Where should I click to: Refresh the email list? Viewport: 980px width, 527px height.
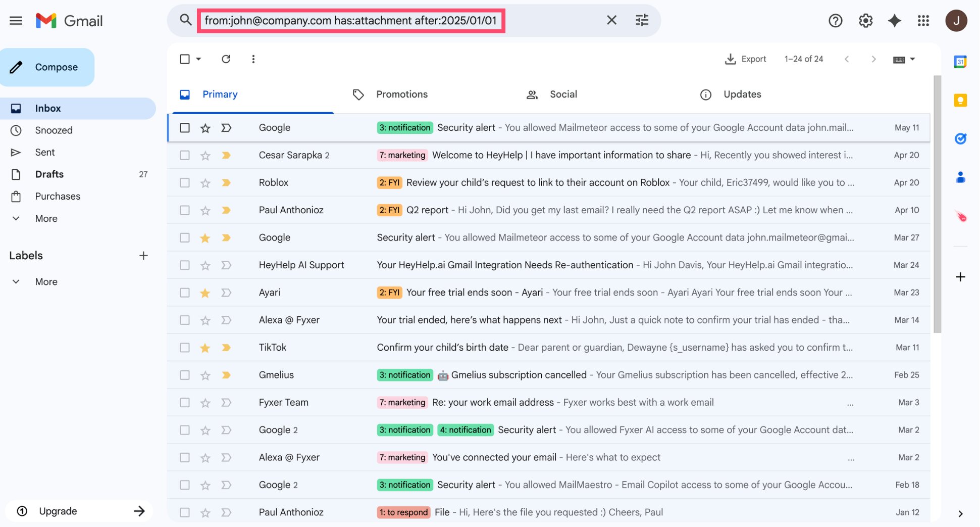click(x=226, y=59)
